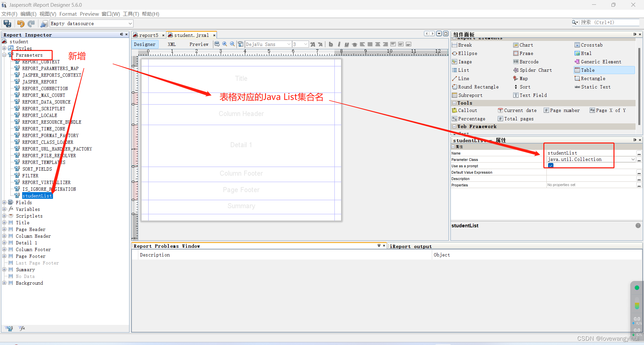Click ellipsis button for Properties row
Screen dimensions: 644x345
[x=639, y=185]
